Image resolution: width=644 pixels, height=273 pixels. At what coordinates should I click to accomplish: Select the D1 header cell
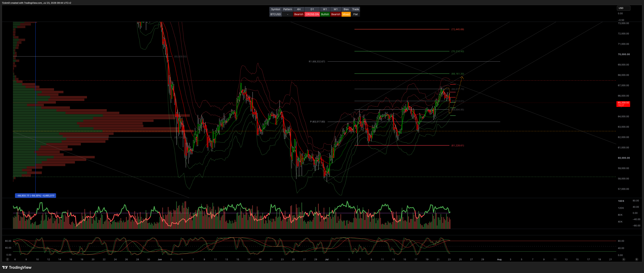(312, 9)
